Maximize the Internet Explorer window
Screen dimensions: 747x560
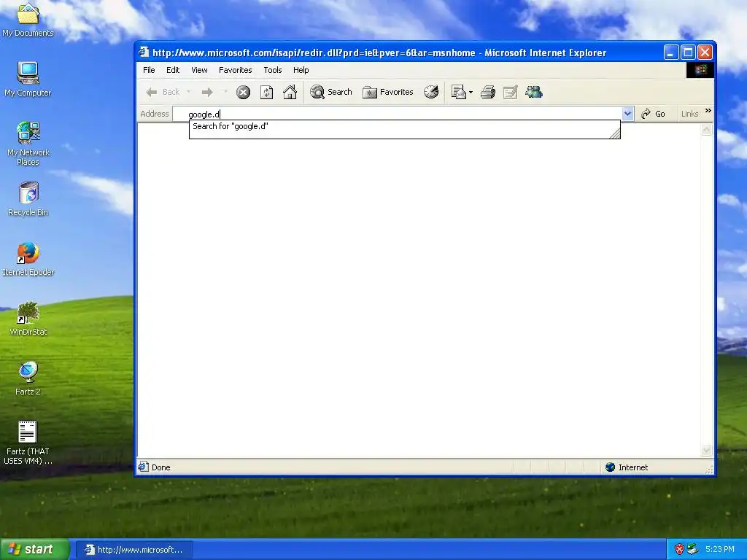click(688, 52)
